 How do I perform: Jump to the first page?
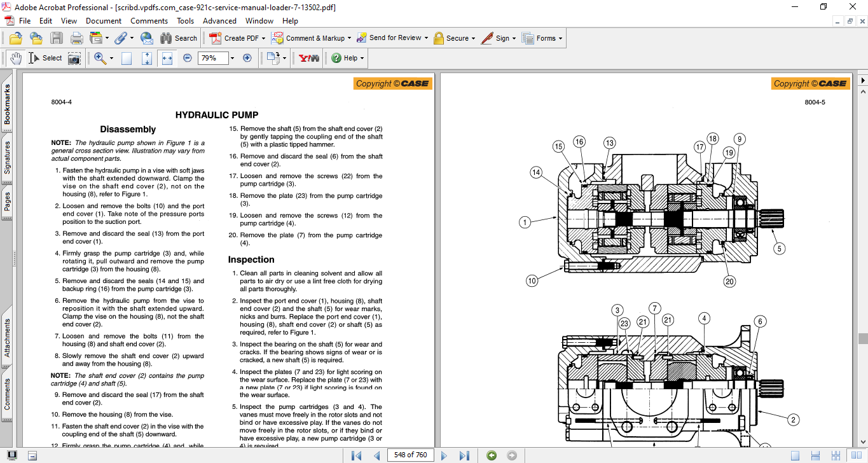(356, 455)
